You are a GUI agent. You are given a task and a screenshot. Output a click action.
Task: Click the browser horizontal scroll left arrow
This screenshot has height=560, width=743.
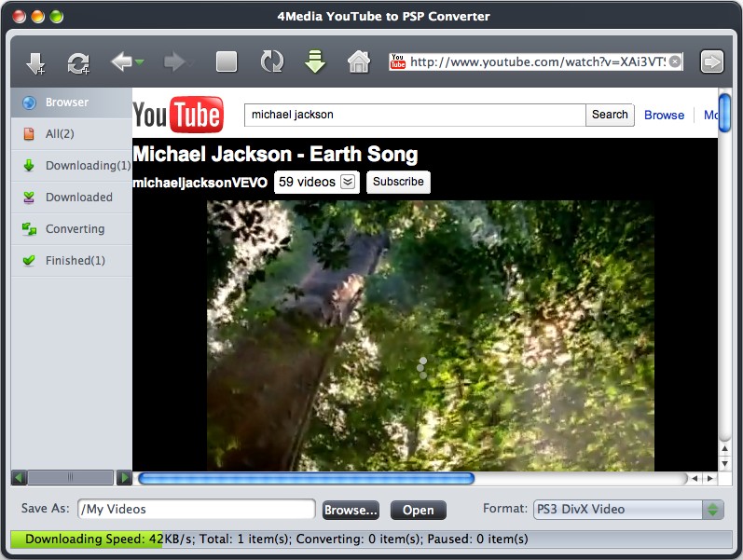click(695, 479)
